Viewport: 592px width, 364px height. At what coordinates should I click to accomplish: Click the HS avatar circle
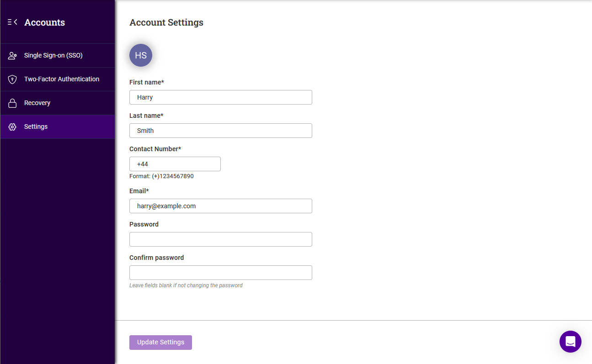tap(141, 55)
